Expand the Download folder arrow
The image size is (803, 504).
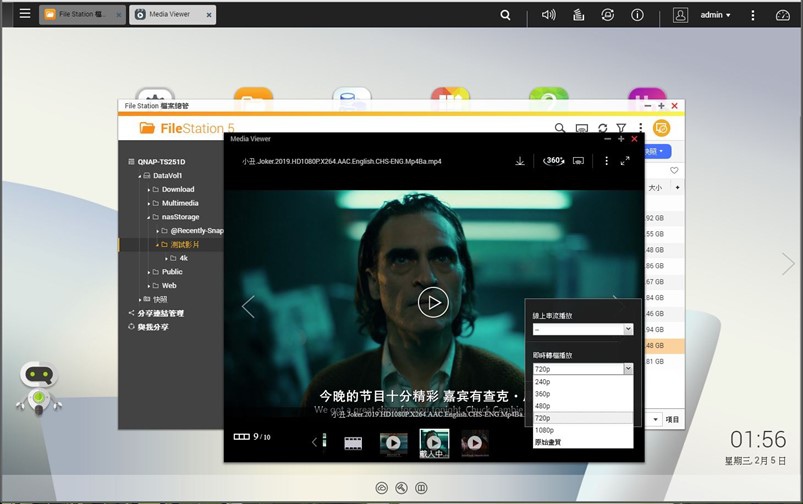tap(149, 190)
